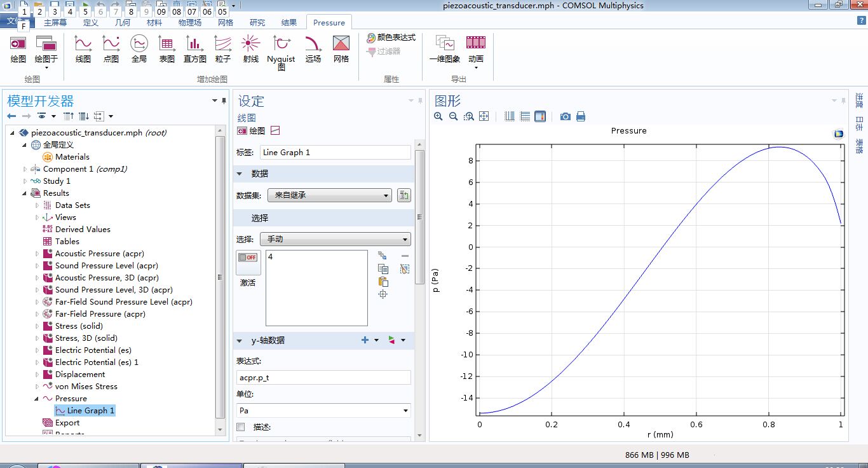The width and height of the screenshot is (868, 468).
Task: Select the 直方图 histogram plot icon
Action: (x=194, y=49)
